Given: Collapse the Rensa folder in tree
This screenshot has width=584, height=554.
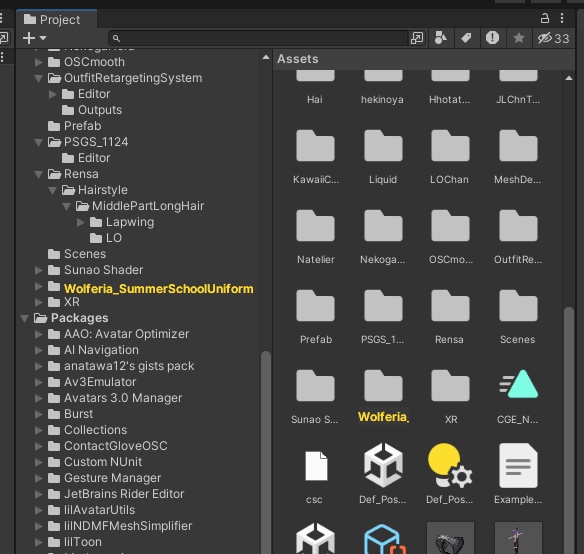Looking at the screenshot, I should (x=38, y=174).
